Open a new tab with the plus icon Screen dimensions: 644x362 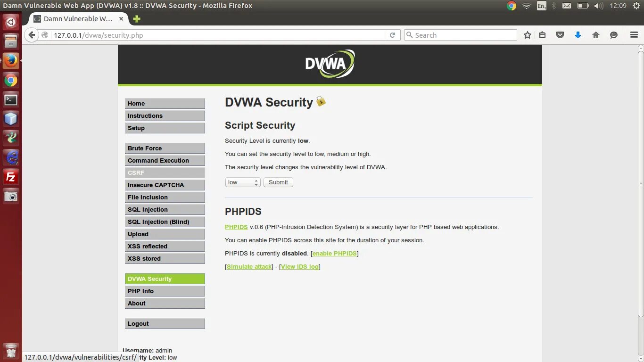click(x=137, y=19)
